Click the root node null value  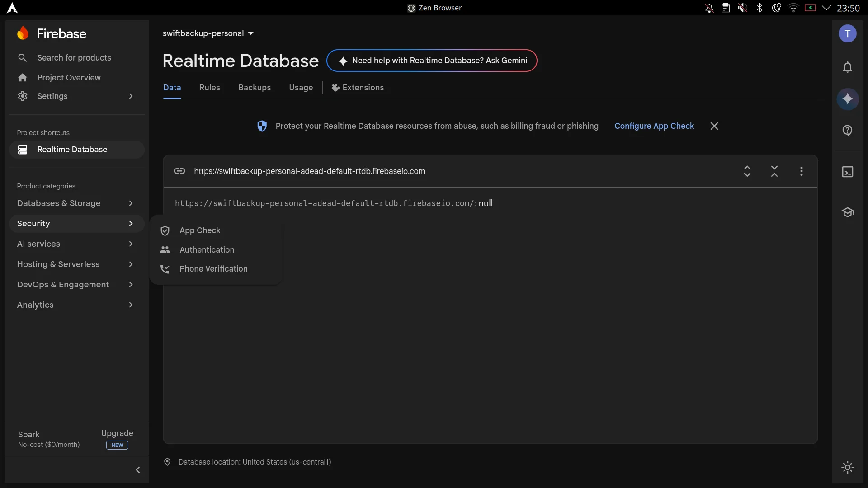(486, 203)
